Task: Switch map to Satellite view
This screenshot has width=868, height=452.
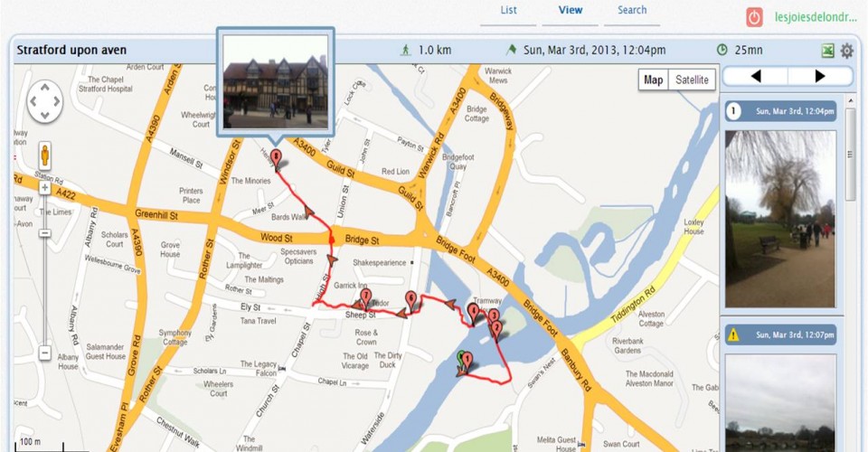Action: click(692, 80)
